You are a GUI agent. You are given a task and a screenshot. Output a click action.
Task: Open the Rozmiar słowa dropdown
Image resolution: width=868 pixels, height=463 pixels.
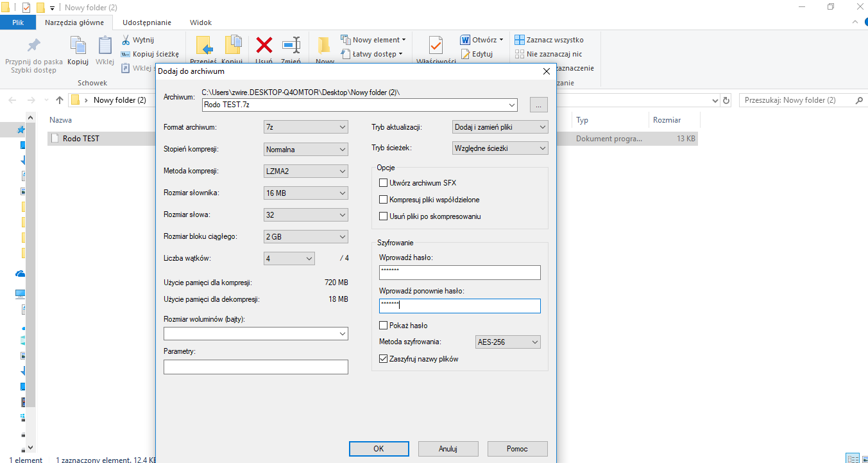(x=306, y=214)
